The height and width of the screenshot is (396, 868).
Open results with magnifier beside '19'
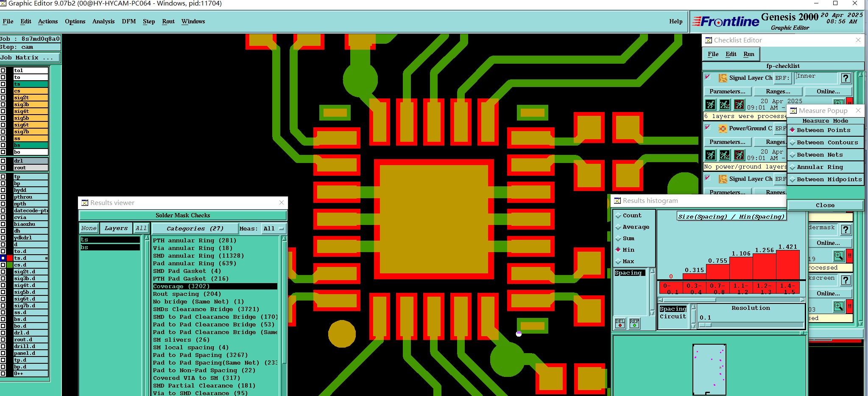[x=838, y=256]
